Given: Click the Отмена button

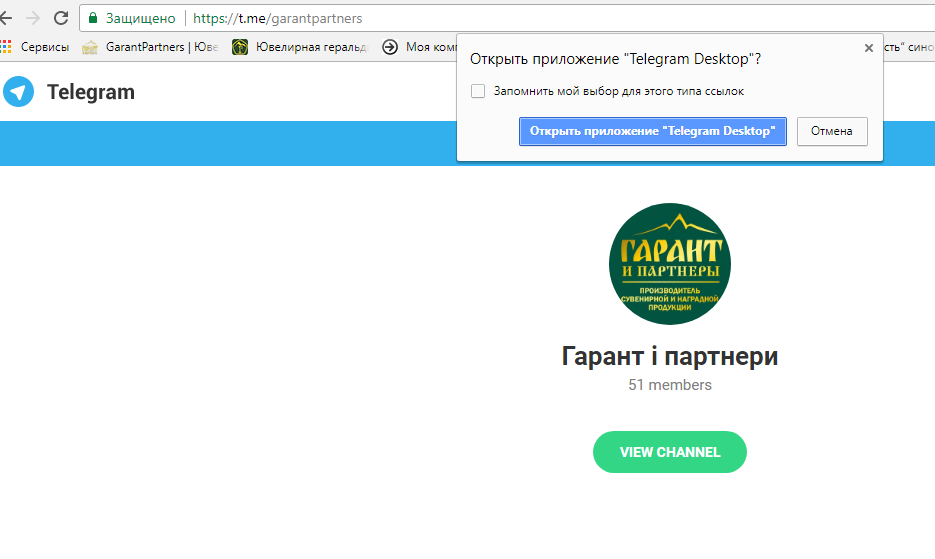Looking at the screenshot, I should tap(832, 131).
